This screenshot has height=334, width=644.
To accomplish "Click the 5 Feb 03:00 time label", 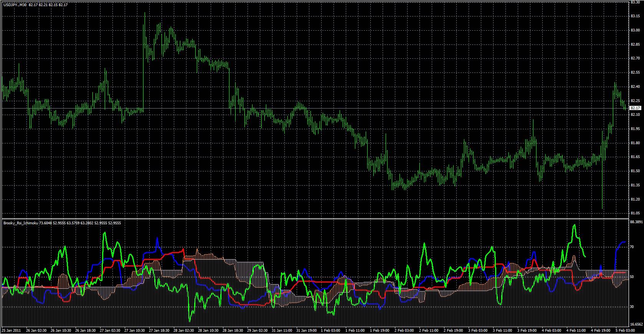I will click(626, 330).
